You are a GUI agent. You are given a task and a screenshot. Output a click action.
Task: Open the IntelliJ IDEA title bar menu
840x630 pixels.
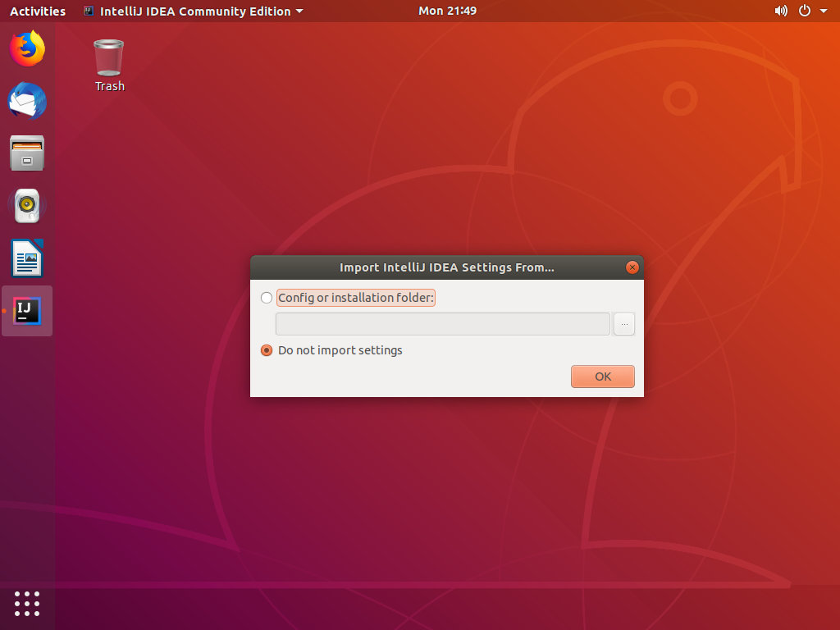pos(193,11)
